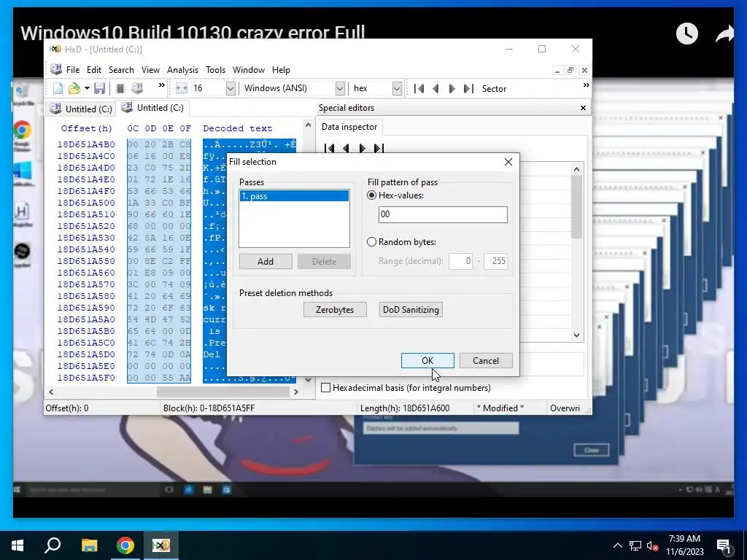The image size is (747, 560).
Task: Open the bytes per row 16 dropdown
Action: point(231,88)
